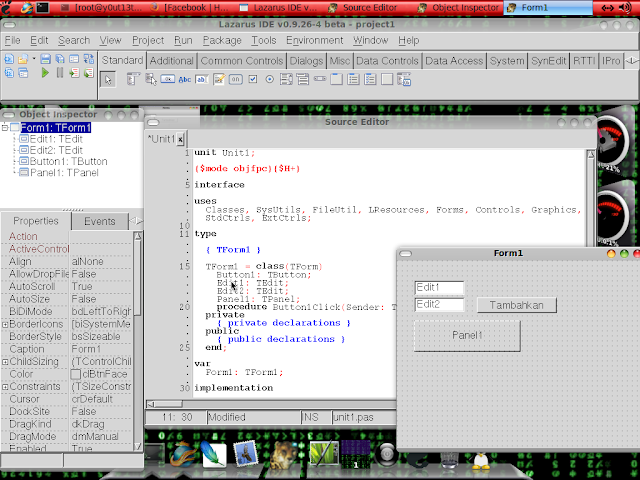Click the View Forms icon
Image resolution: width=640 pixels, height=480 pixels.
(23, 73)
